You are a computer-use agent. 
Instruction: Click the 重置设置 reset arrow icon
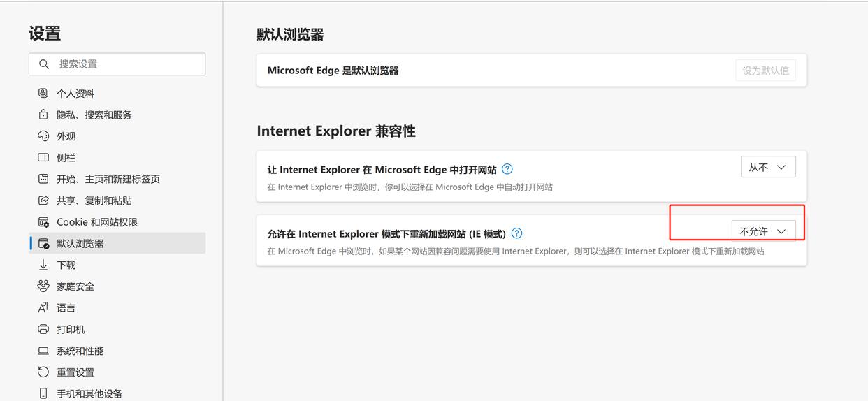[43, 372]
